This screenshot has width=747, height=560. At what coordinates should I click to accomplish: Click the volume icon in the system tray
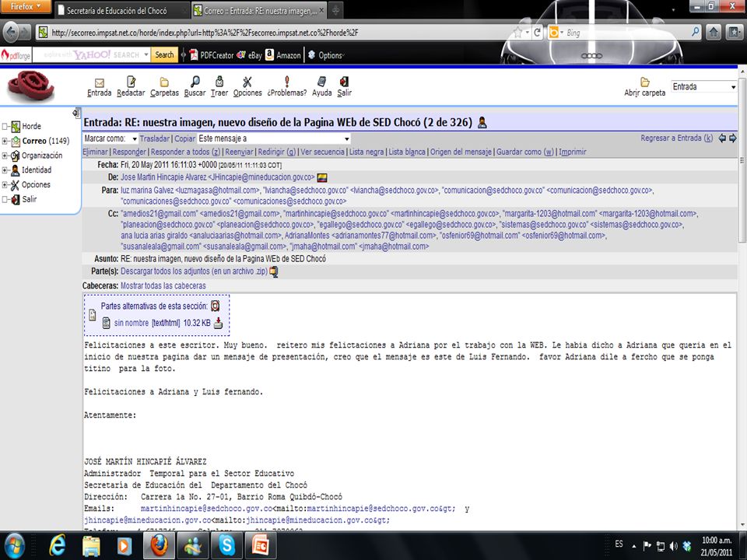pyautogui.click(x=673, y=546)
